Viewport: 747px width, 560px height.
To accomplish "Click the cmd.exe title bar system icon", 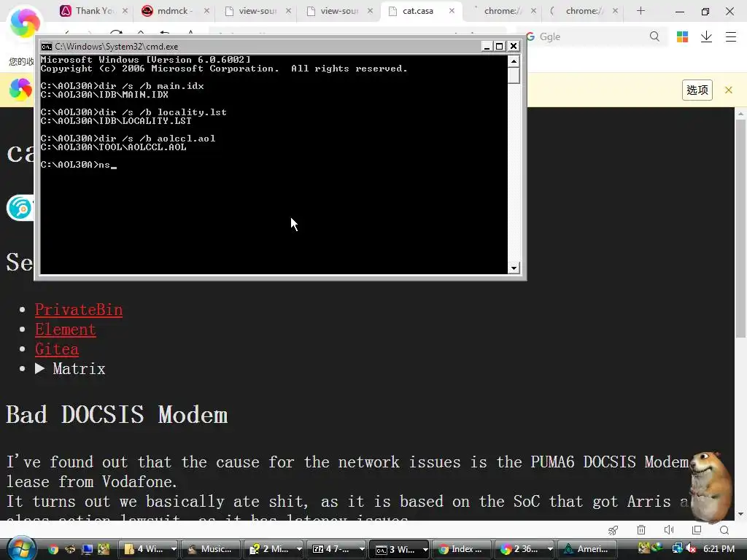I will (x=46, y=46).
